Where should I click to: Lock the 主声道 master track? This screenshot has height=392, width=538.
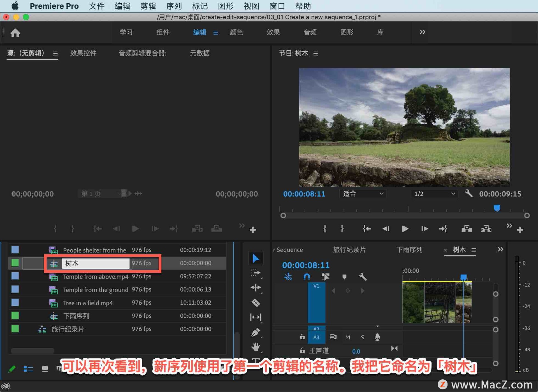click(x=302, y=350)
